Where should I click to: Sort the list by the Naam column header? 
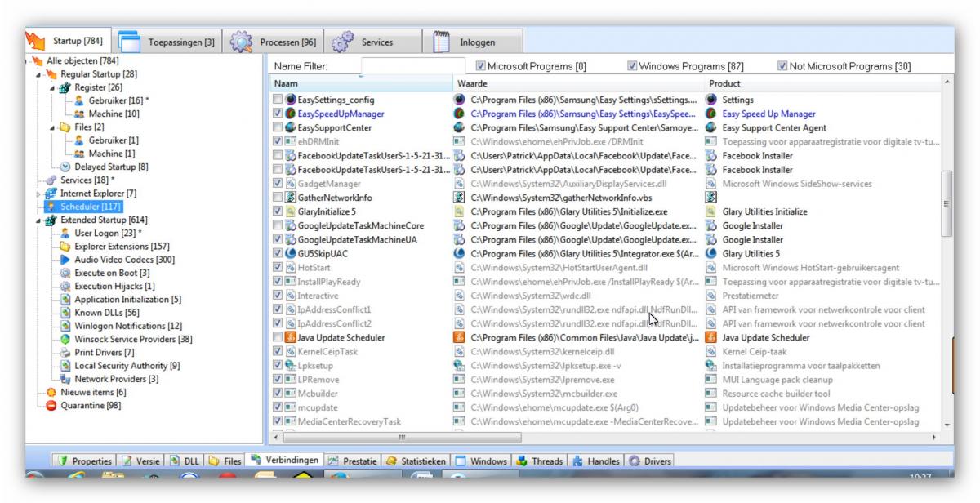361,83
